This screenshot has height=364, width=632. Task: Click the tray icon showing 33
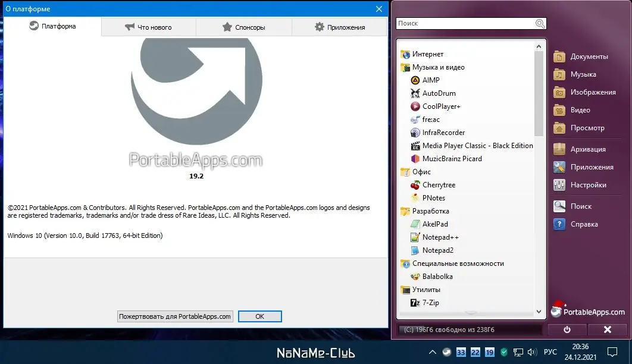pos(461,352)
